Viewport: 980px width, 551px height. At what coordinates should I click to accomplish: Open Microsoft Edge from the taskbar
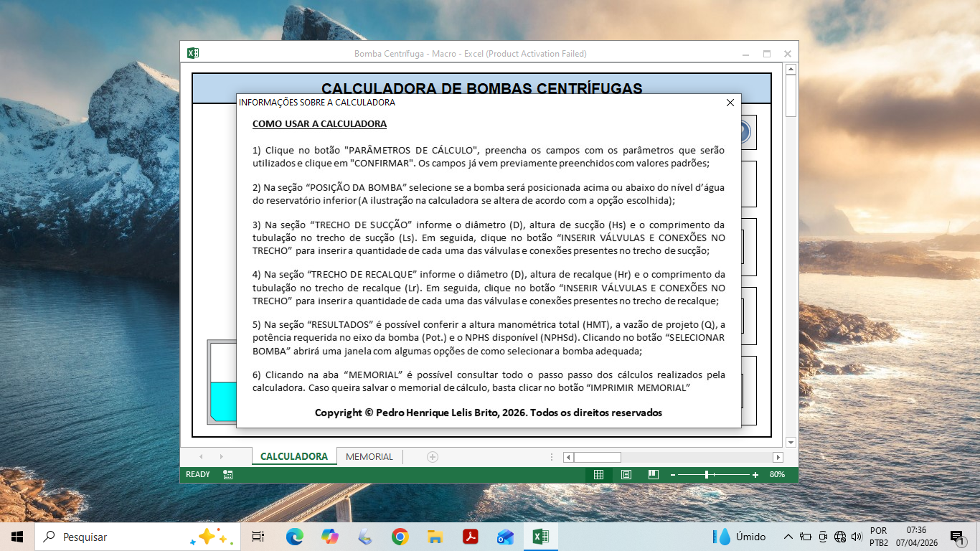pyautogui.click(x=294, y=536)
